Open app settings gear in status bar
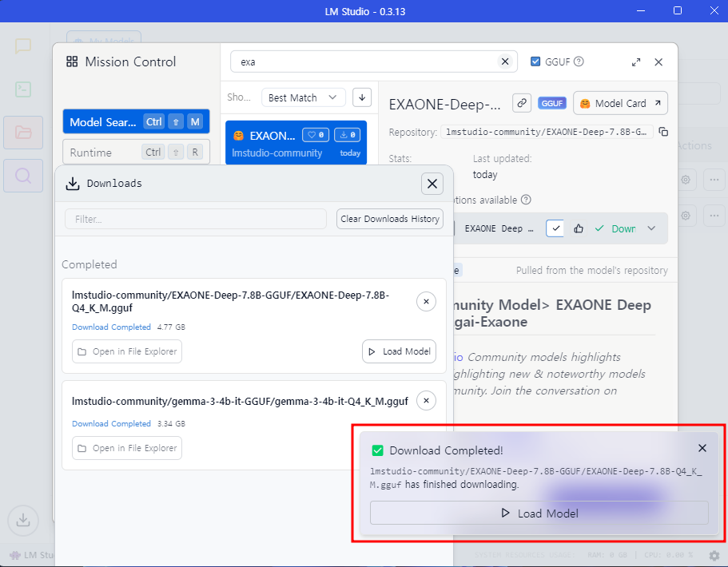 pyautogui.click(x=714, y=555)
